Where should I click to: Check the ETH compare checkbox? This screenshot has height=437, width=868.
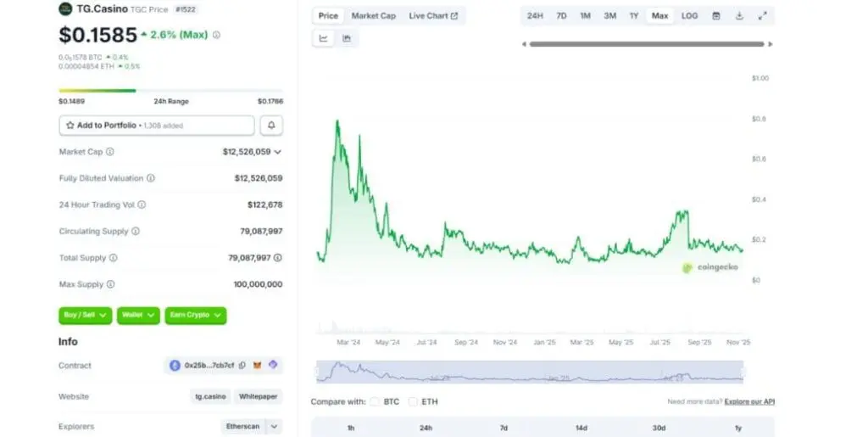pyautogui.click(x=413, y=401)
